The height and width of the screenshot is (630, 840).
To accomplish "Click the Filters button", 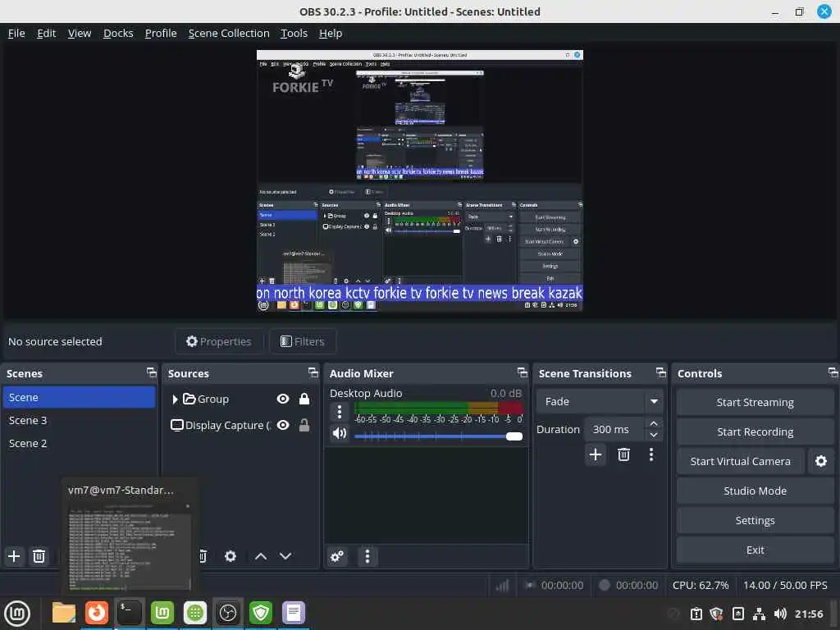I will 303,341.
